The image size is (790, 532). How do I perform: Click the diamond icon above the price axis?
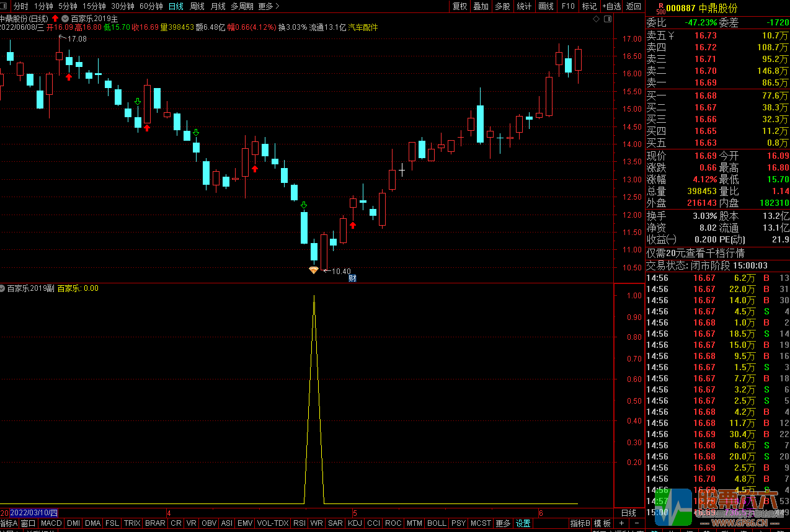pos(596,19)
